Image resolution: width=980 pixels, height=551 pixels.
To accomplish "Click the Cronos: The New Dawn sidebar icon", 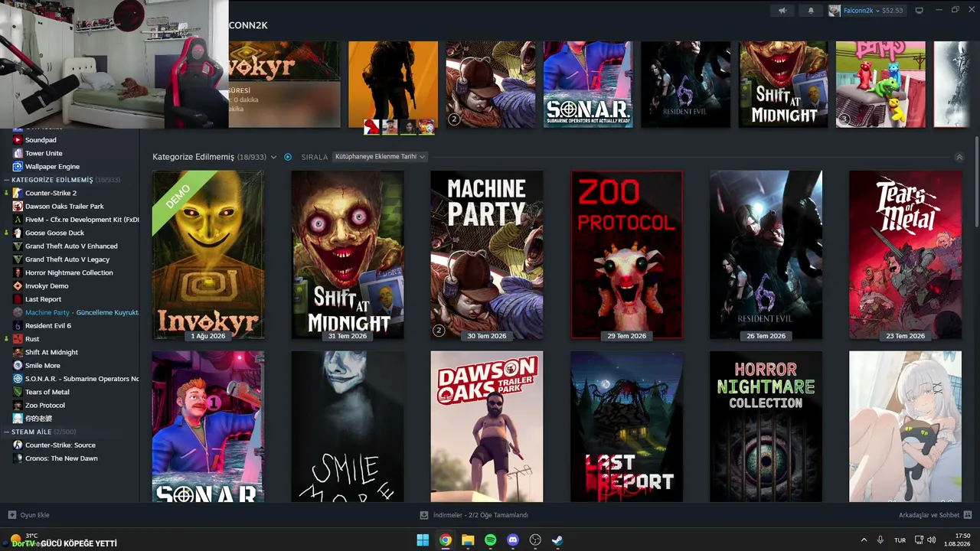I will point(18,458).
